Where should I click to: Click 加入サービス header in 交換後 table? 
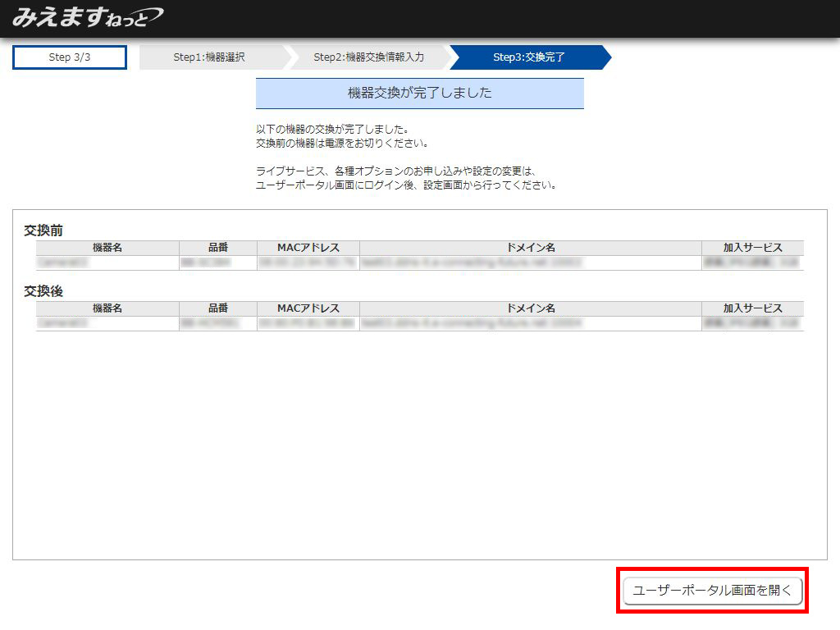click(x=752, y=308)
